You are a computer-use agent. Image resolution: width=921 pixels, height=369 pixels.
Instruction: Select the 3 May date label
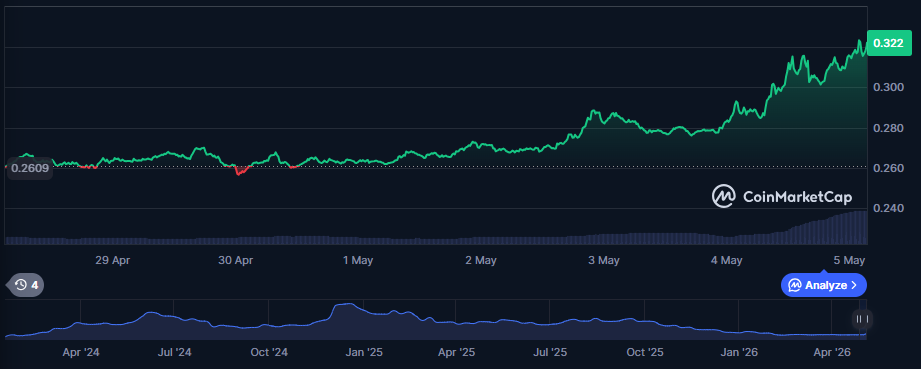[604, 260]
